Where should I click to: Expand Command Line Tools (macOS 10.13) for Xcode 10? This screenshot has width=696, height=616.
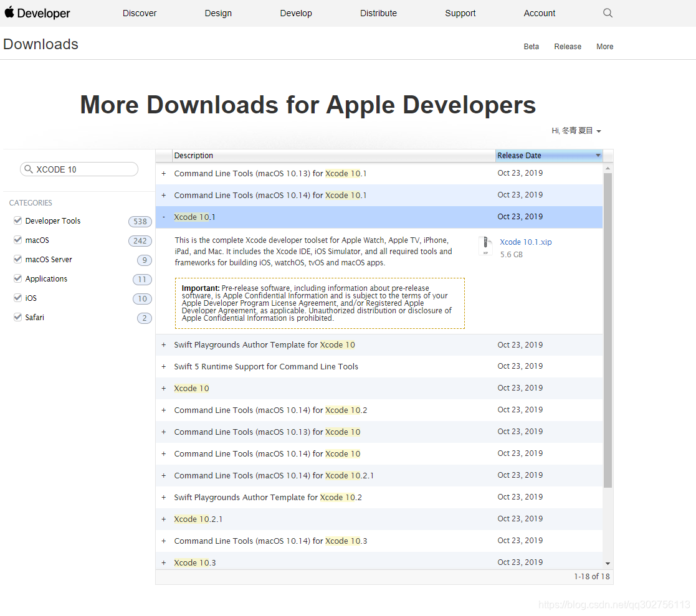click(x=164, y=432)
